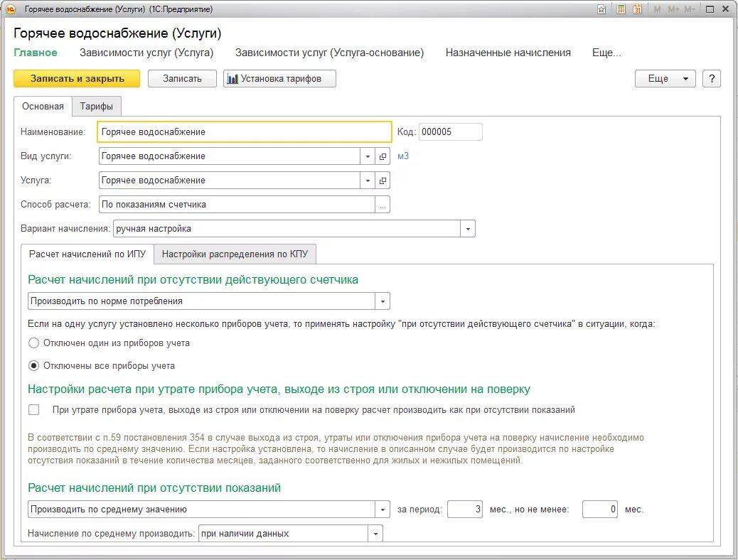Add window to favorites star icon

pyautogui.click(x=601, y=9)
